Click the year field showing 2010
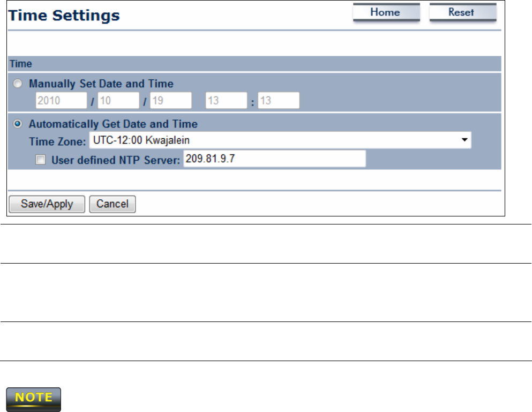532x412 pixels. (62, 100)
